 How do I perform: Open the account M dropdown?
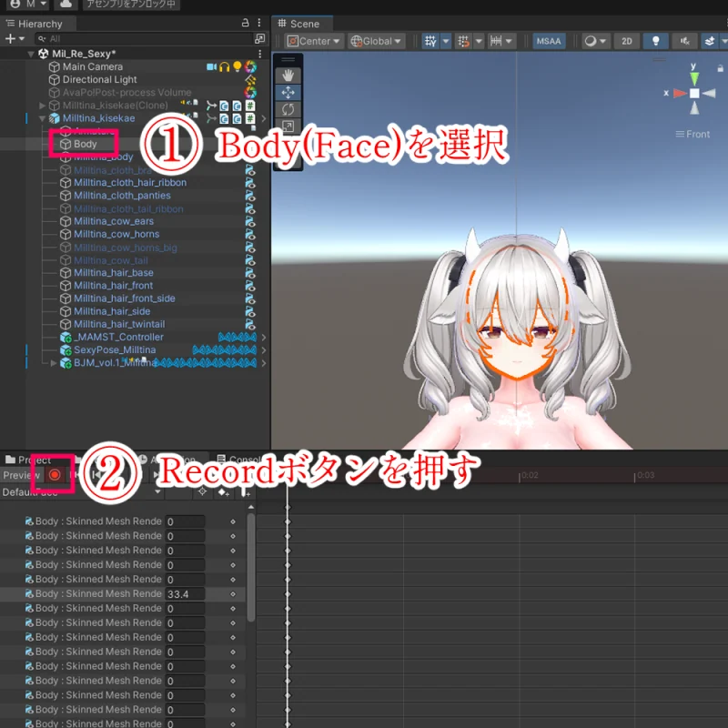[x=29, y=5]
